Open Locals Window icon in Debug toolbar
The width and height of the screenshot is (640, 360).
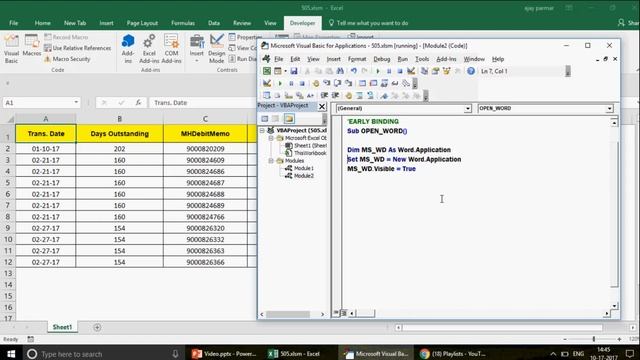362,84
